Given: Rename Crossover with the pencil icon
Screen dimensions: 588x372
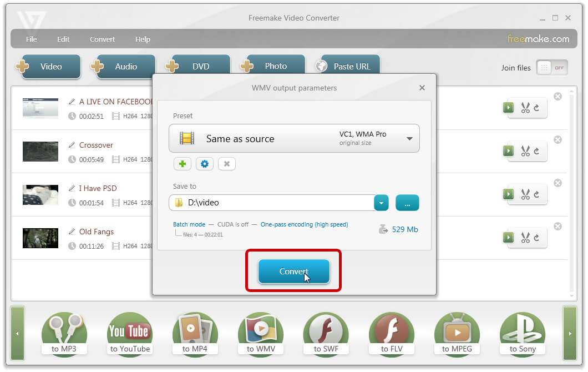Looking at the screenshot, I should 72,144.
